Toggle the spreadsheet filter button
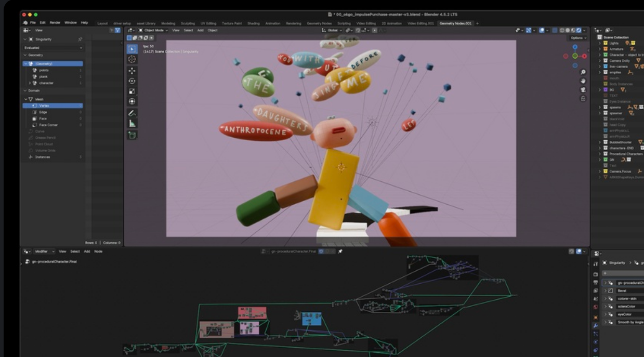644x357 pixels. pyautogui.click(x=117, y=30)
